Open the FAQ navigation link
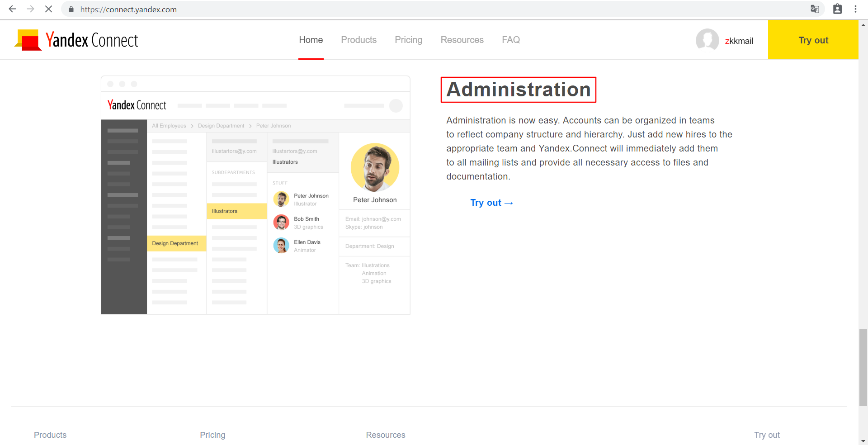 pos(510,40)
